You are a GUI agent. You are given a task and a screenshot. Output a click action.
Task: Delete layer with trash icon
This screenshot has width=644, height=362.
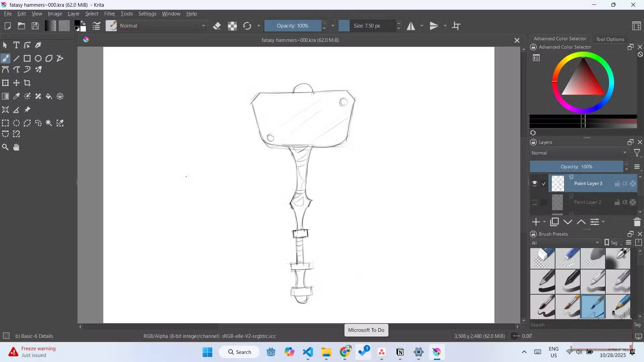point(637,222)
